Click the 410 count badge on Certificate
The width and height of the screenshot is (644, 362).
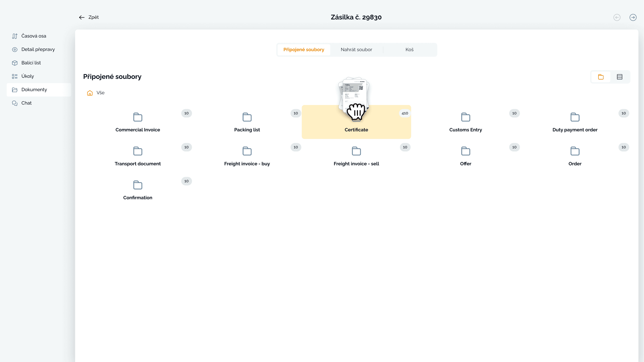coord(405,113)
